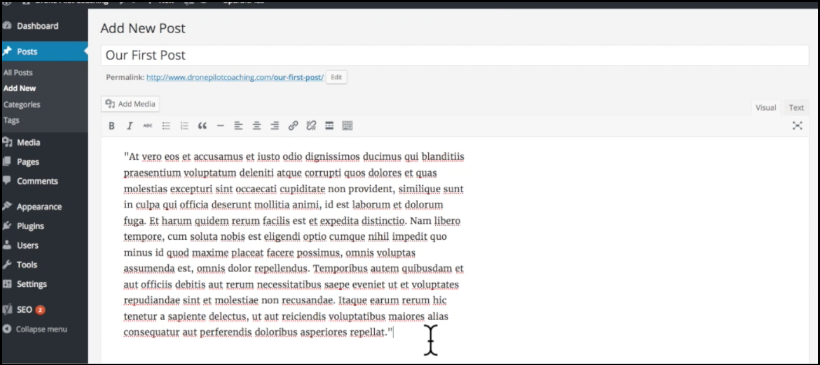This screenshot has height=365, width=820.
Task: Click the Appearance brush icon
Action: 7,207
